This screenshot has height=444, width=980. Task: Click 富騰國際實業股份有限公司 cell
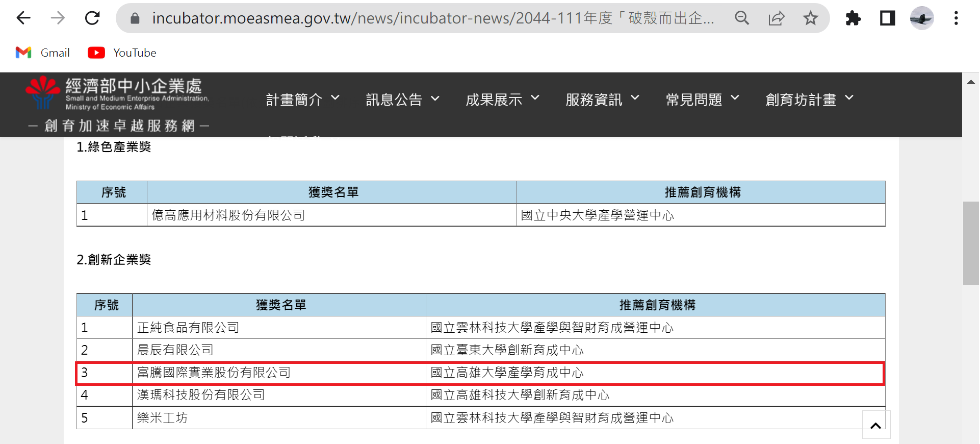click(x=279, y=373)
